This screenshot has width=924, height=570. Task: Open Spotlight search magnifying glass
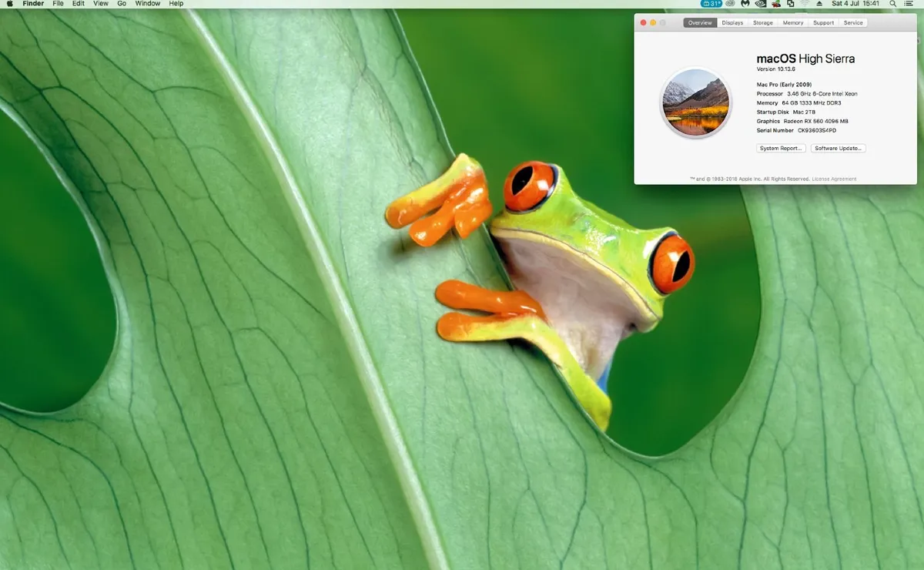(x=893, y=4)
